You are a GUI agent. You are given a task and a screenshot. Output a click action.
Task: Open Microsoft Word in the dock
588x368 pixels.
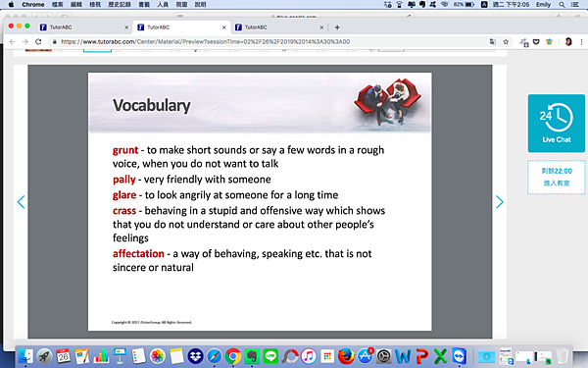coord(403,356)
